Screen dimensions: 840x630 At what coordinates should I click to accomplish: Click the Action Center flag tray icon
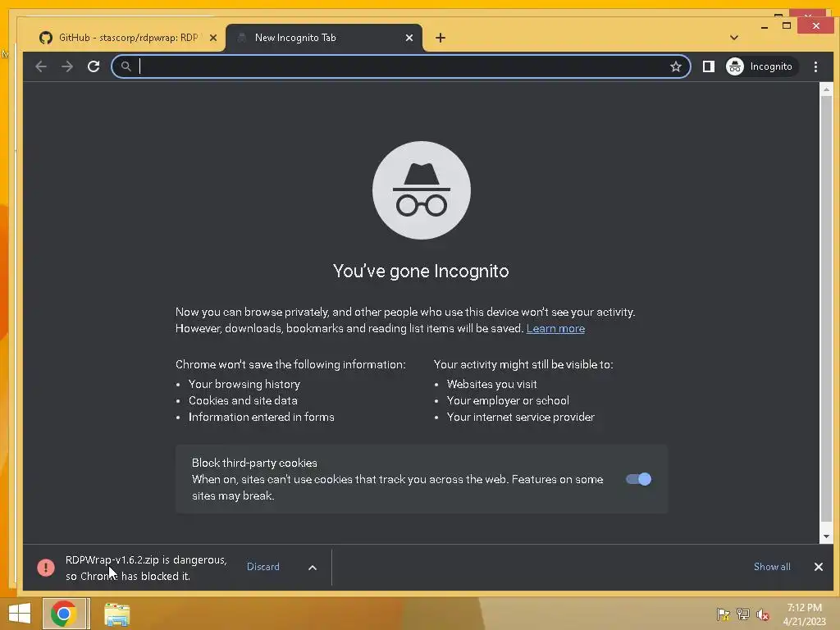pos(723,614)
